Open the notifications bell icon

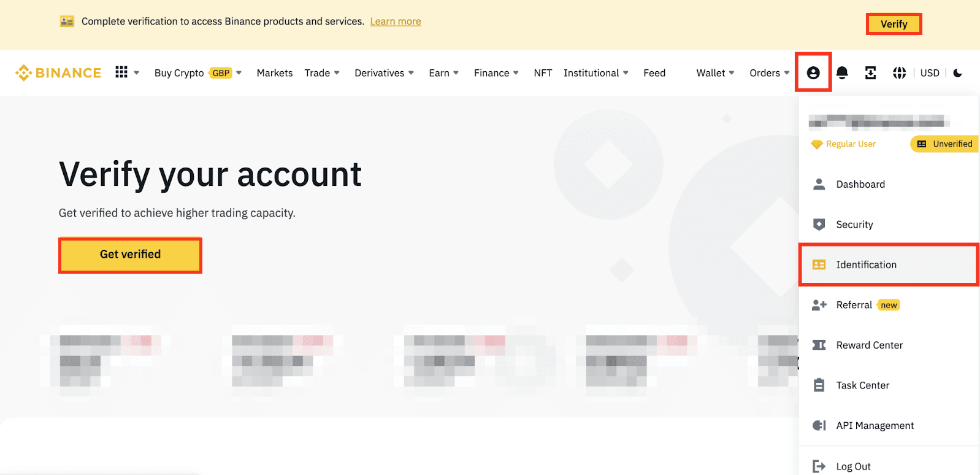coord(842,73)
